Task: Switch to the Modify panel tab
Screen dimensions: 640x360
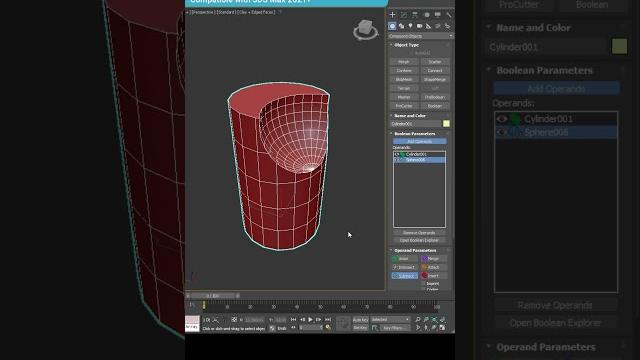Action: tap(404, 15)
